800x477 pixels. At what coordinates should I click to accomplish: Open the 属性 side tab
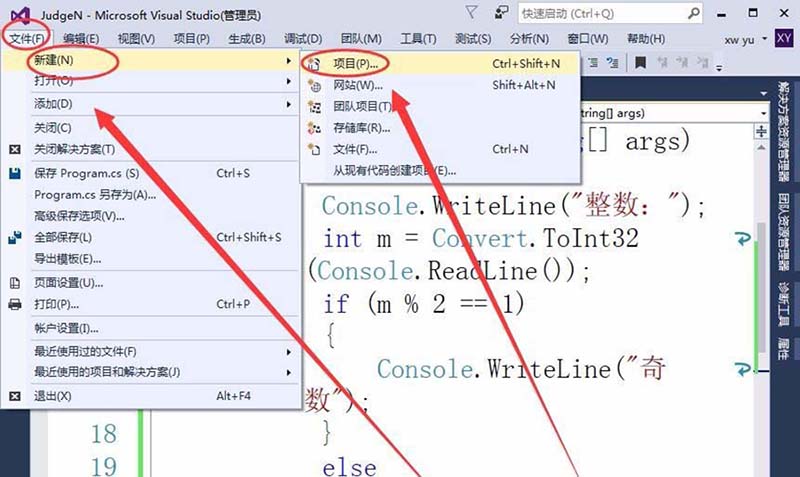point(784,347)
